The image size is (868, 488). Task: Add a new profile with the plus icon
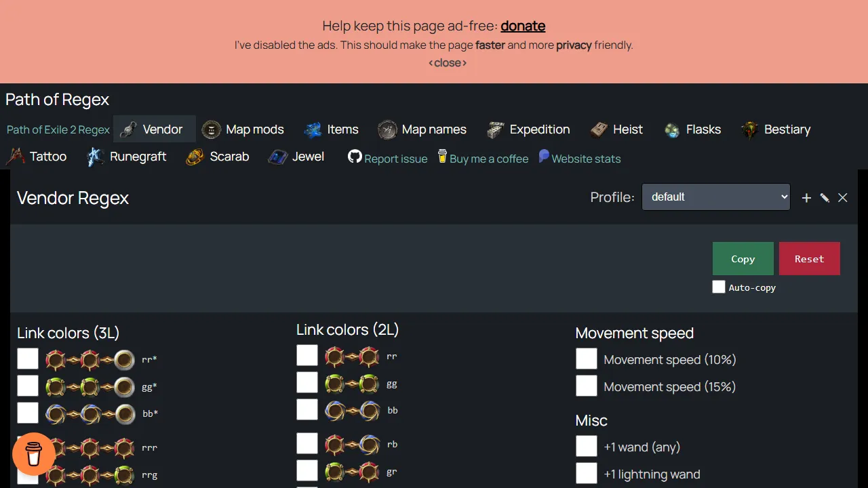pyautogui.click(x=806, y=198)
